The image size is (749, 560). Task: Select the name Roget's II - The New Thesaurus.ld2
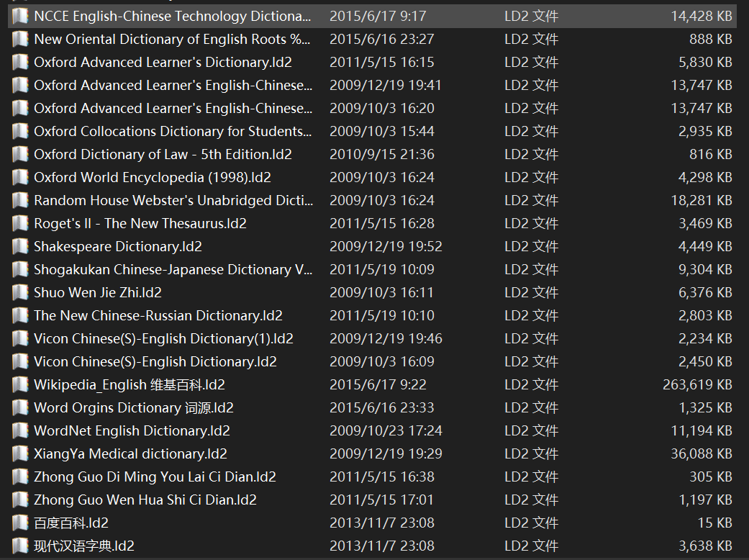140,224
